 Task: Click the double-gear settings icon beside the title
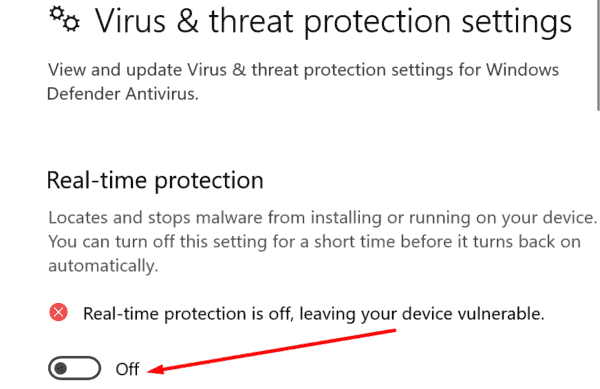(x=64, y=18)
